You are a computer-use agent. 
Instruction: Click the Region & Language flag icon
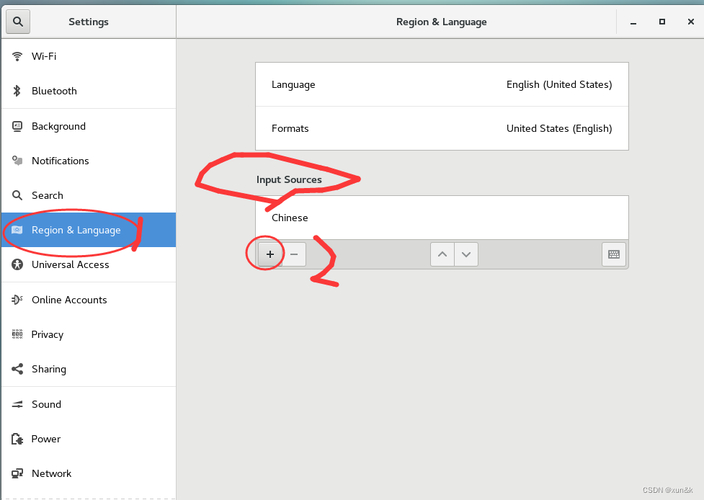[x=17, y=230]
